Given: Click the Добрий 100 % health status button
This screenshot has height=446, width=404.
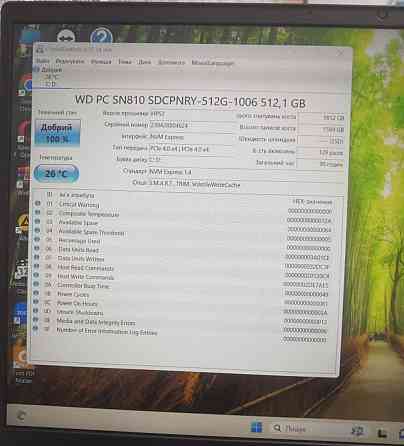Looking at the screenshot, I should tap(57, 133).
